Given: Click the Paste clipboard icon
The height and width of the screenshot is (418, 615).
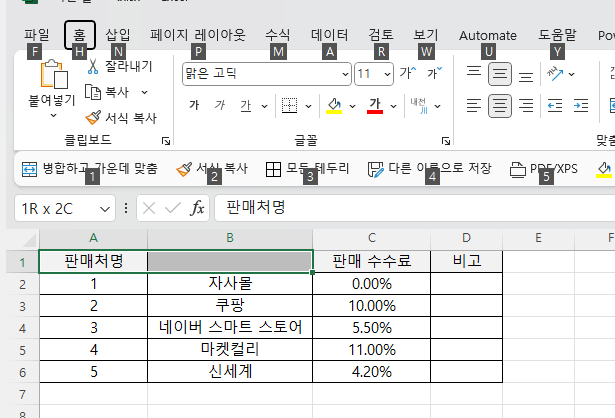Looking at the screenshot, I should (54, 74).
